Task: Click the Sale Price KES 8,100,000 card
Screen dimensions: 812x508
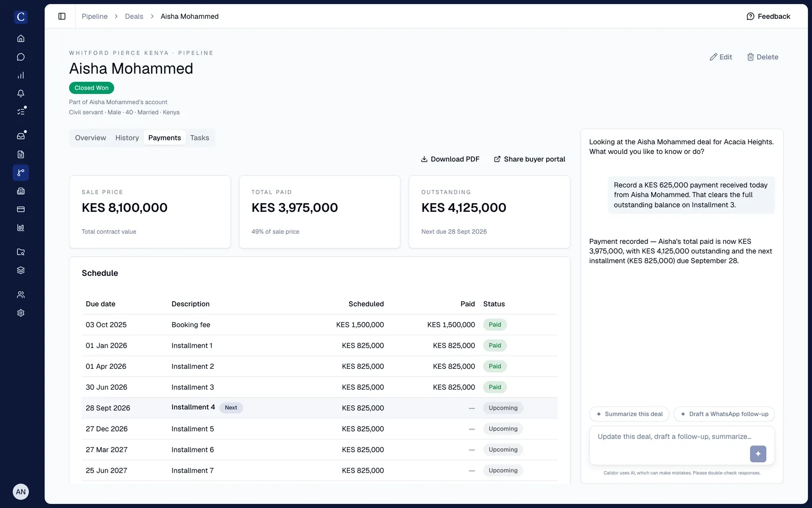Action: tap(150, 212)
